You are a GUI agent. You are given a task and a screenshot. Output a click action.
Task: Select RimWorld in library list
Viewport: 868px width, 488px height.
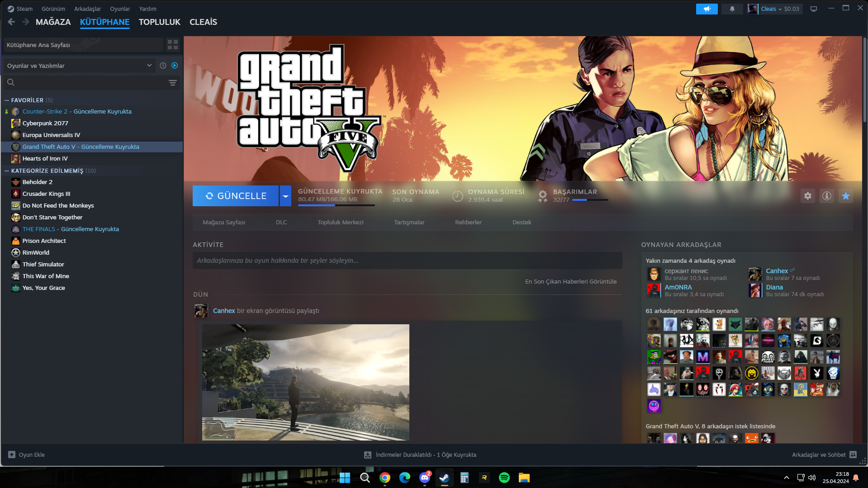92,252
